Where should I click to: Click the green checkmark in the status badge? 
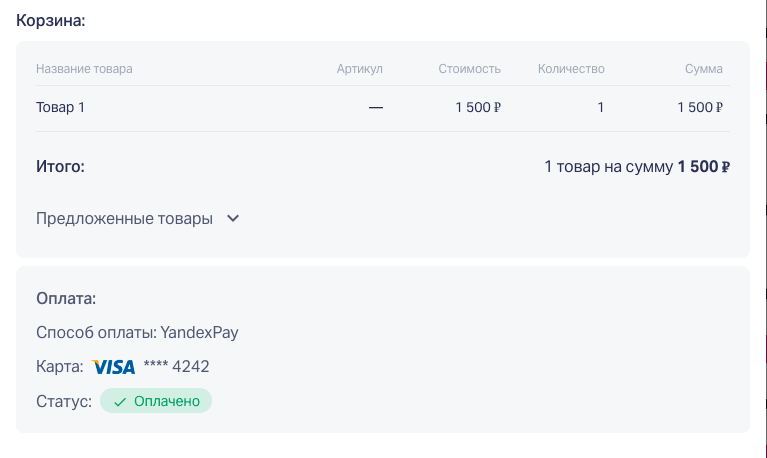pyautogui.click(x=120, y=402)
